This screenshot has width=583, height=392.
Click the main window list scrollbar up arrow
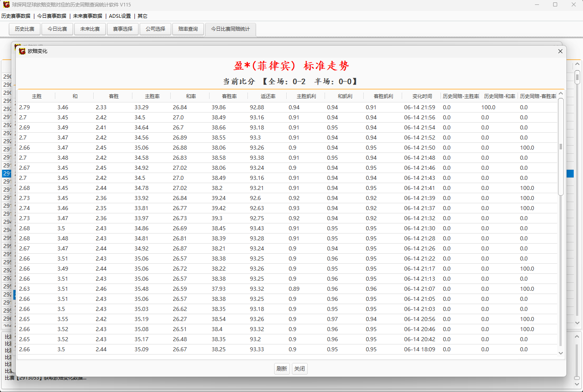(x=577, y=64)
